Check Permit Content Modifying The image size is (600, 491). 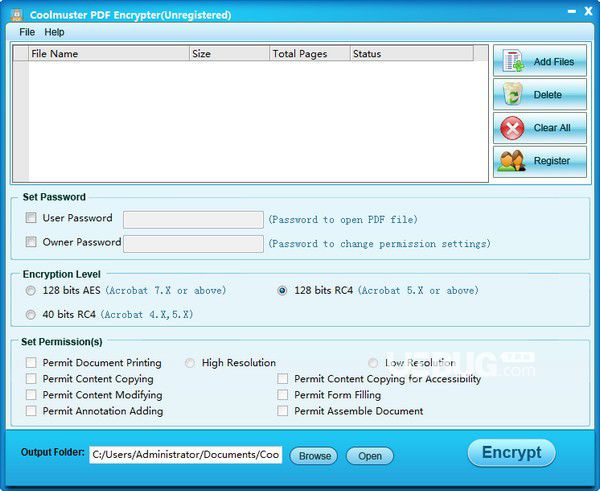(31, 395)
